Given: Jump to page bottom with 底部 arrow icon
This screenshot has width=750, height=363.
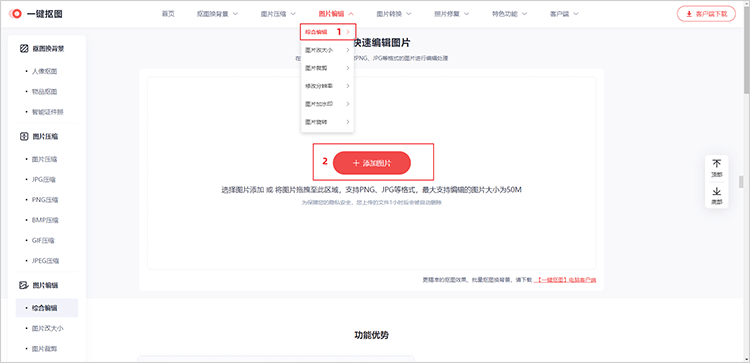Looking at the screenshot, I should pos(717,192).
